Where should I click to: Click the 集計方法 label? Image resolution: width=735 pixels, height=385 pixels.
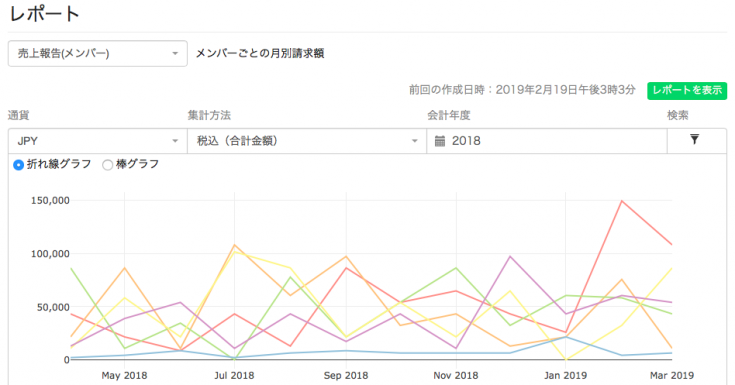point(210,115)
